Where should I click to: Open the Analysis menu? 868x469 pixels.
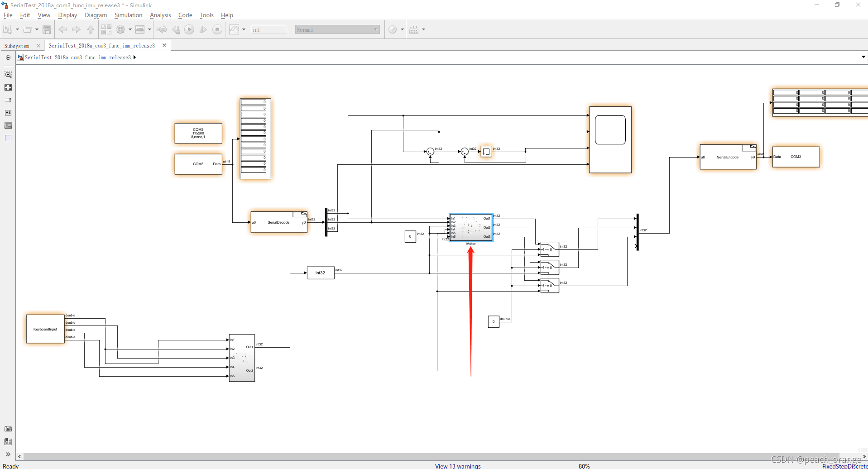point(160,15)
